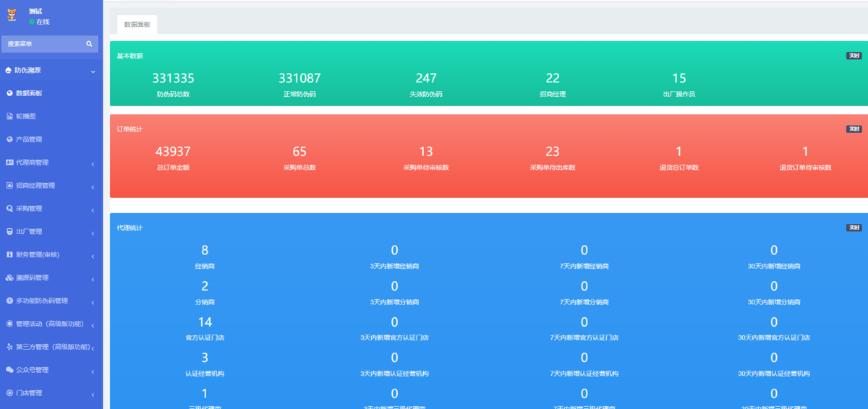Screen dimensions: 868x409
Task: Click the 公众号管理 chat icon
Action: [x=9, y=370]
